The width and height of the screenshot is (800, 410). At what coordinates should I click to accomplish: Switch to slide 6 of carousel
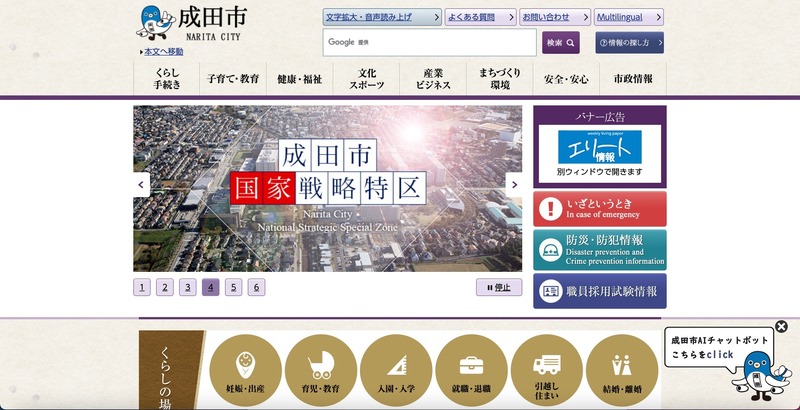pos(257,288)
